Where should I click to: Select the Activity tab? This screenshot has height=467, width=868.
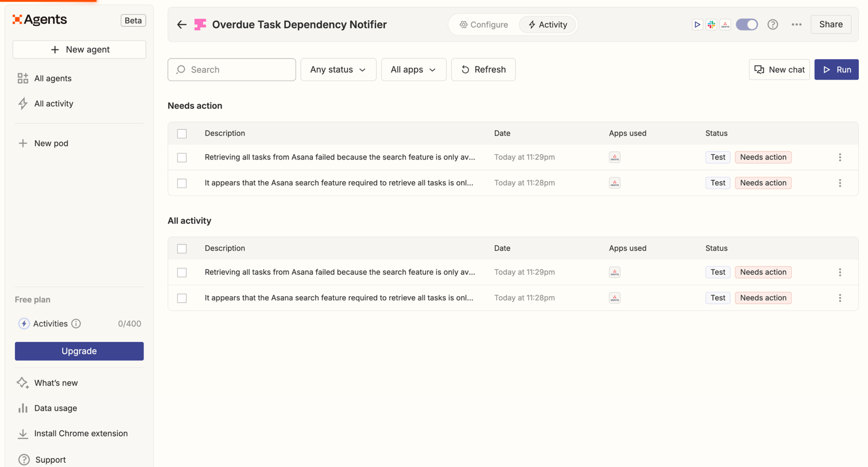[548, 25]
